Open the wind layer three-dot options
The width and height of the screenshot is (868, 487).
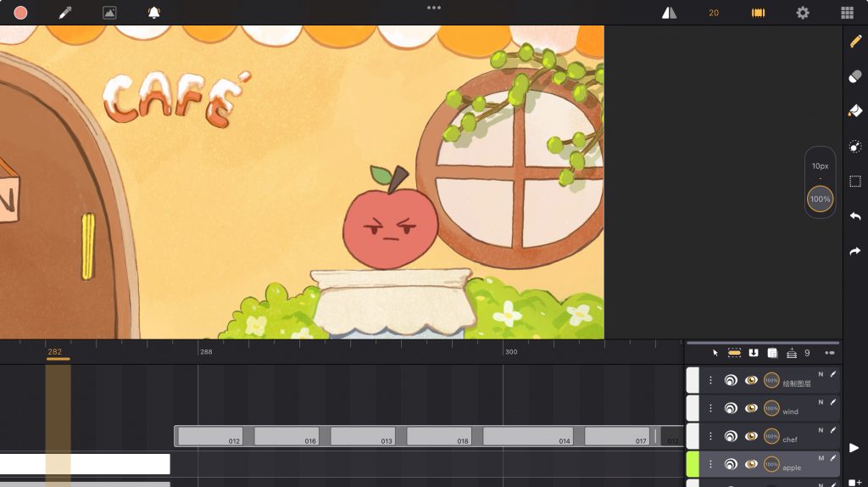tap(711, 408)
